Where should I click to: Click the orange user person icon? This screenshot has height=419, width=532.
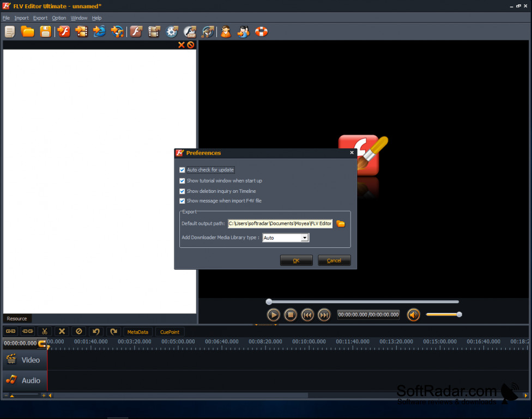click(x=226, y=32)
